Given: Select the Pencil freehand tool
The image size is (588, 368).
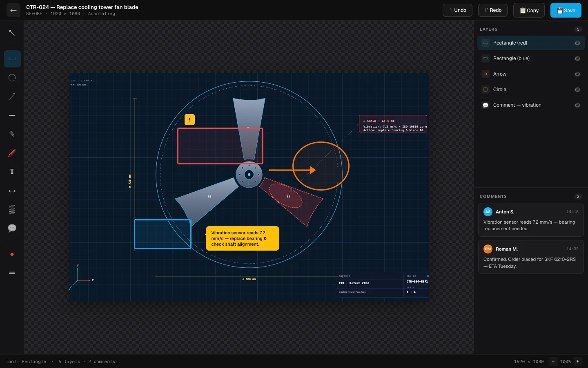Looking at the screenshot, I should 12,134.
